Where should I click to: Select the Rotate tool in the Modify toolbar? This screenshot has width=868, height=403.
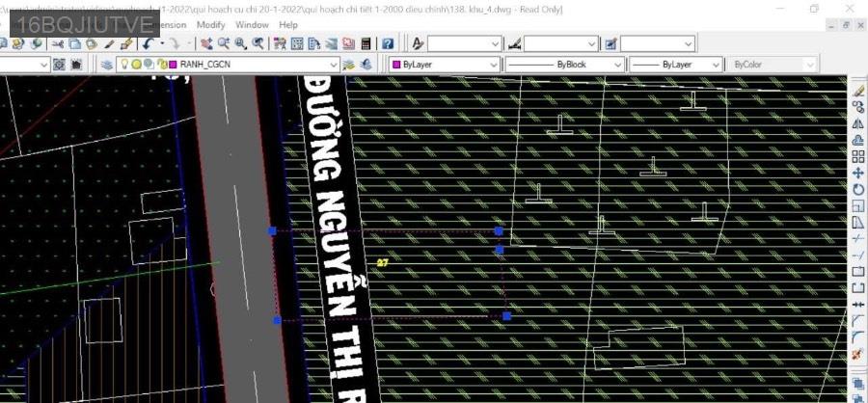tap(857, 189)
